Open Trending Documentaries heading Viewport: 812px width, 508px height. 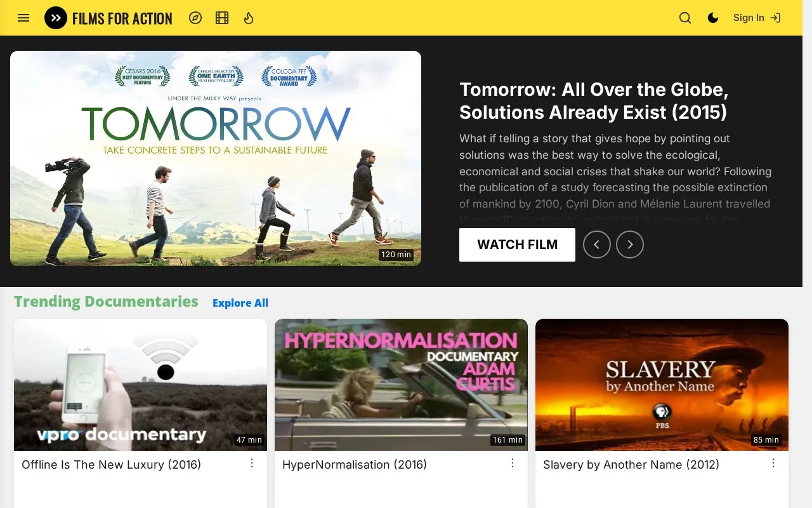(x=106, y=302)
